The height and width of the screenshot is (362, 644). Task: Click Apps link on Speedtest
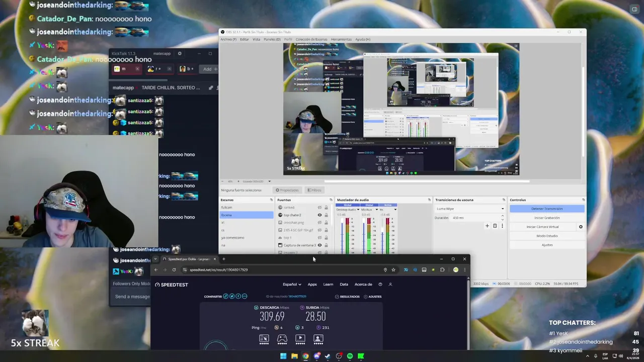point(312,285)
